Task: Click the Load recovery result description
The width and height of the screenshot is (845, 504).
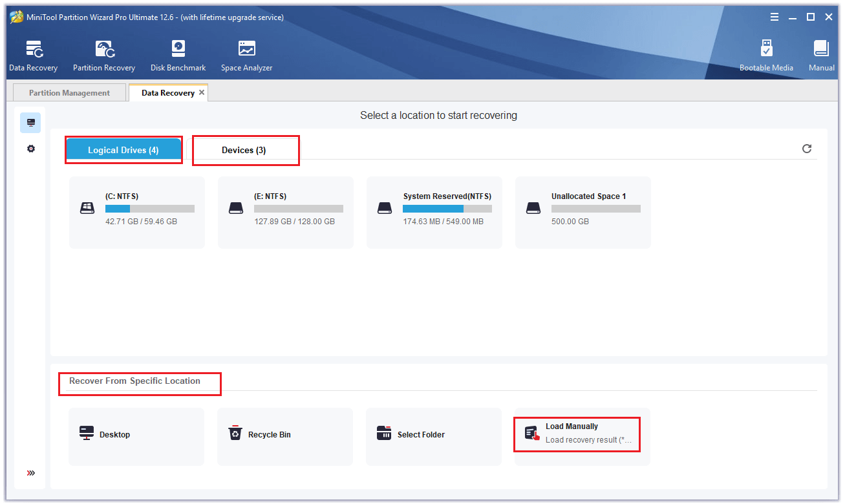Action: [x=588, y=440]
